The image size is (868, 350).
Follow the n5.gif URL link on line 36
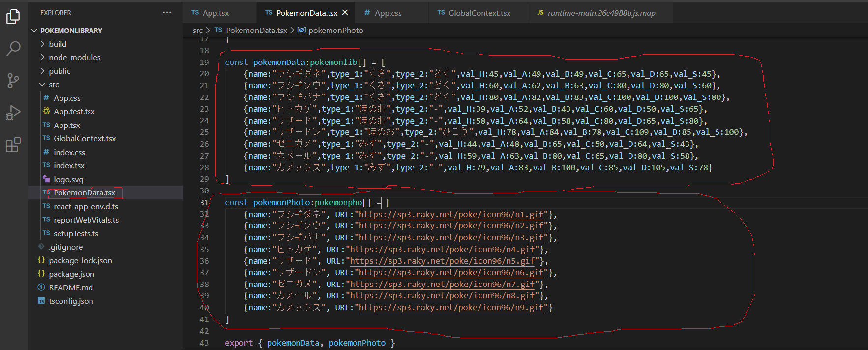[442, 261]
